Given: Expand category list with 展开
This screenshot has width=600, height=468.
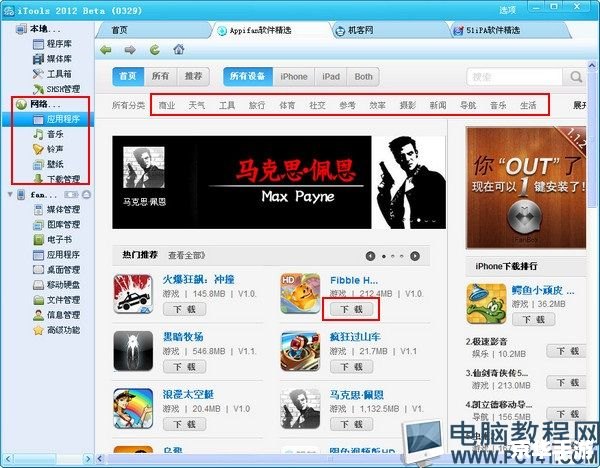Looking at the screenshot, I should coord(579,105).
